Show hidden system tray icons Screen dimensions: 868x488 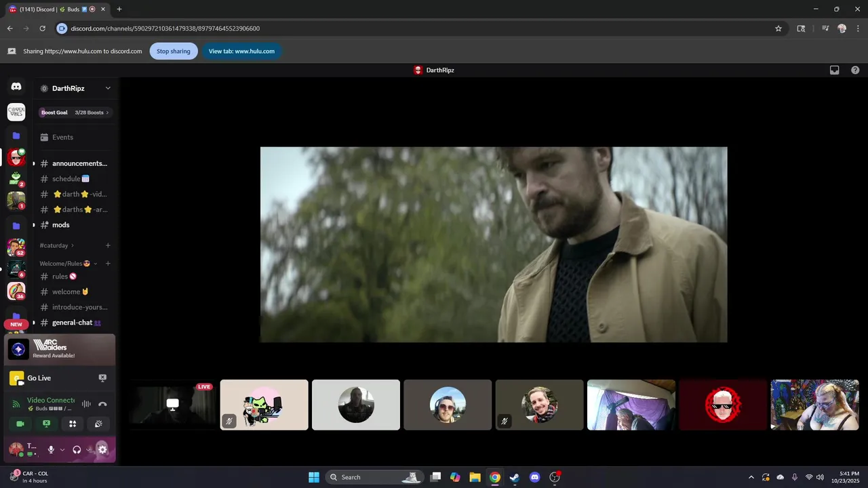751,477
